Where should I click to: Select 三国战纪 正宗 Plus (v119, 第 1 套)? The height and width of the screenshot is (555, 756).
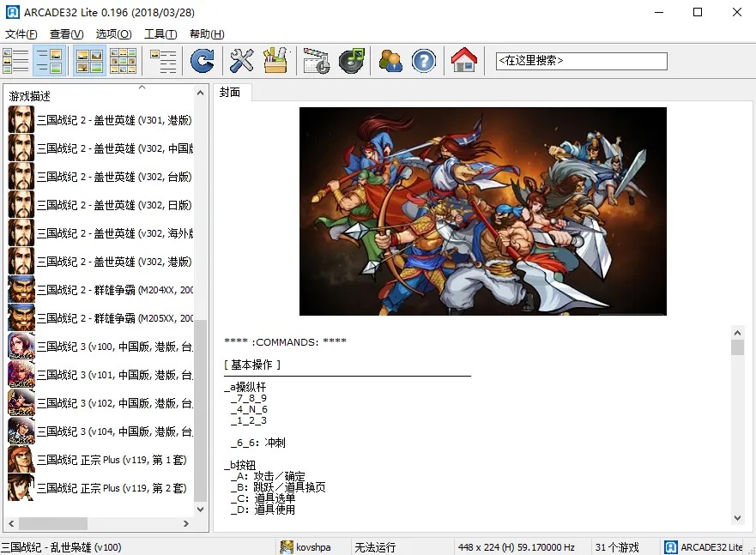[x=112, y=460]
